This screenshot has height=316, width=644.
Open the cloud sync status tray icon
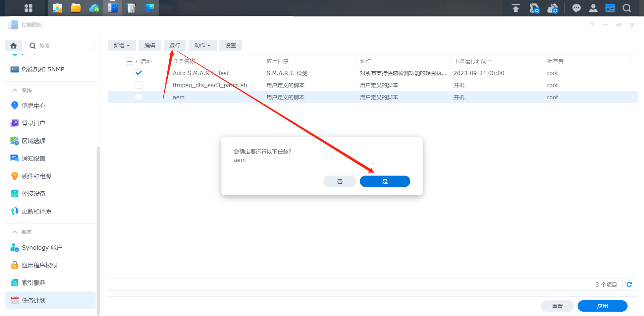click(x=553, y=8)
